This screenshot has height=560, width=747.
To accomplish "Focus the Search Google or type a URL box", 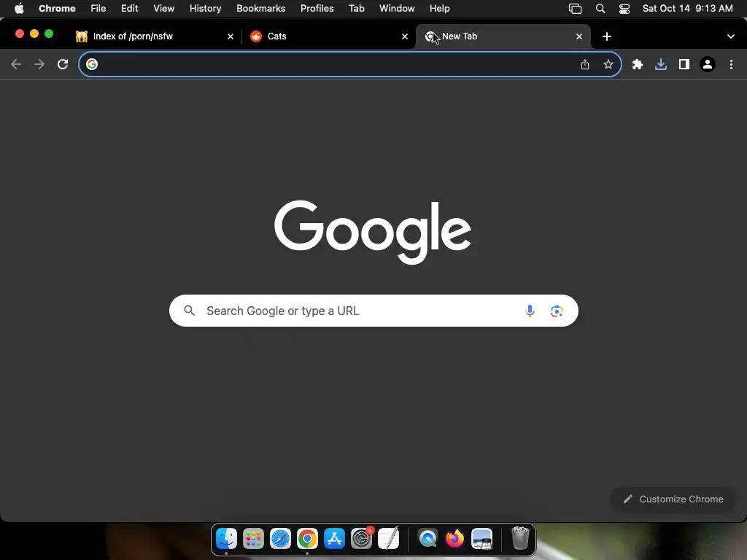I will click(x=373, y=311).
